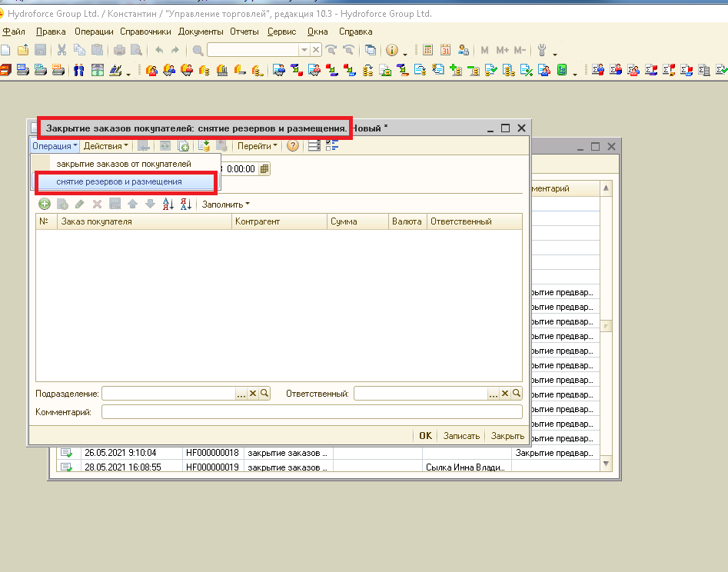
Task: Click scroll-up arrow in background list window
Action: click(x=606, y=188)
